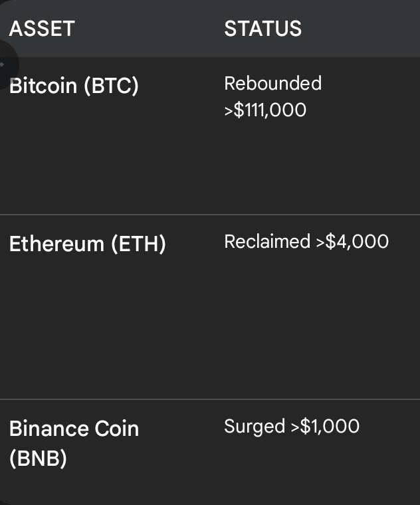
Task: Select the Bitcoin (BTC) asset cell
Action: point(74,86)
